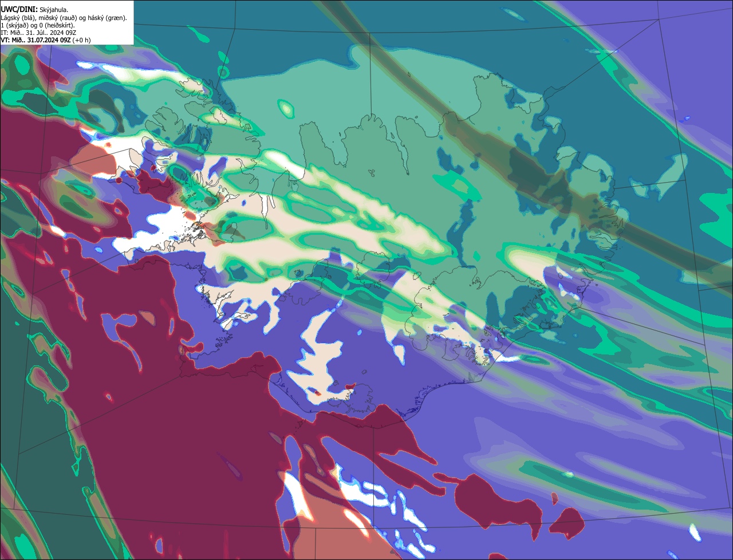Click the "1 (skýjað) og 0 (heiðskírt)." line
The height and width of the screenshot is (560, 733).
pos(38,25)
